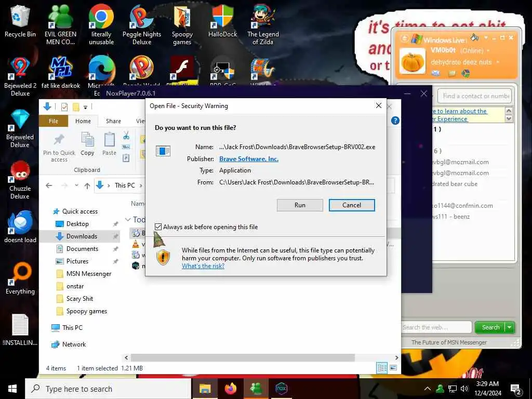
Task: Click the Messenger color scheme paintbrush icon
Action: coord(475,37)
